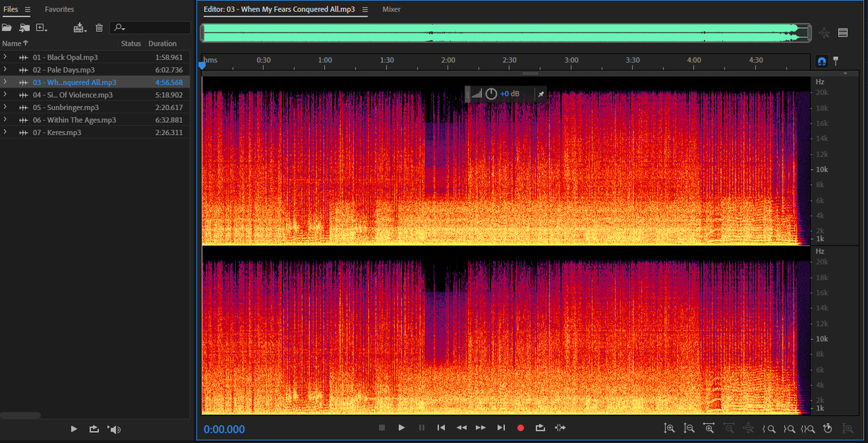
Task: Click the Import File icon
Action: 24,28
